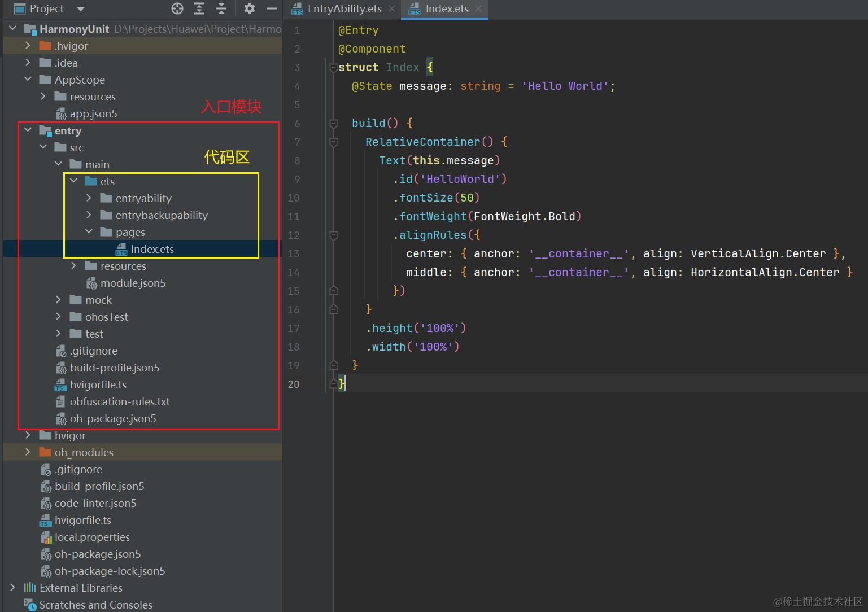Fold RelativeContainer block at line 7 gutter

point(333,142)
